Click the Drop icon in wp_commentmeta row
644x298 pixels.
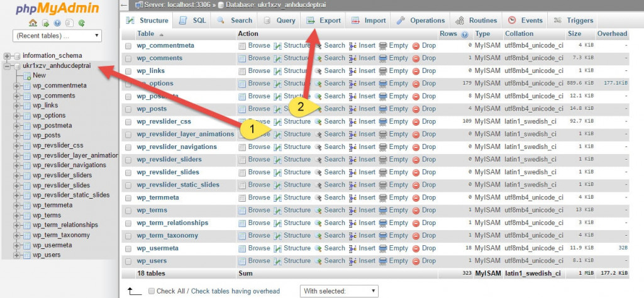(416, 45)
